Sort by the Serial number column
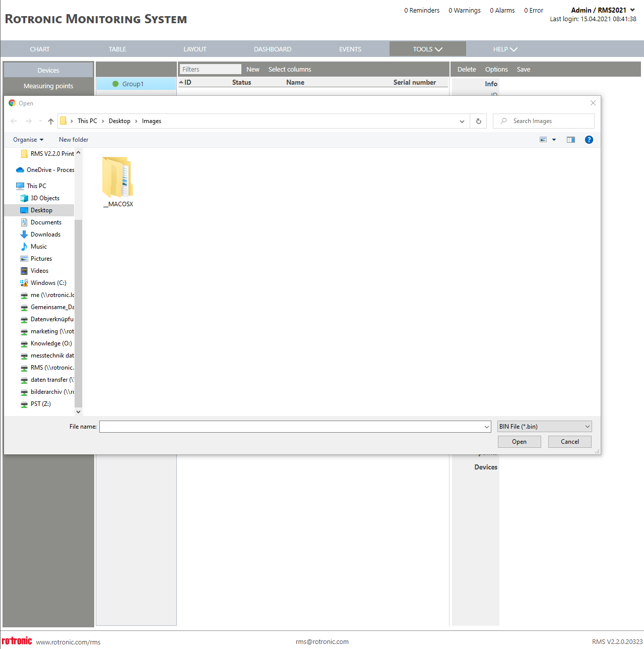The image size is (644, 649). click(x=415, y=82)
